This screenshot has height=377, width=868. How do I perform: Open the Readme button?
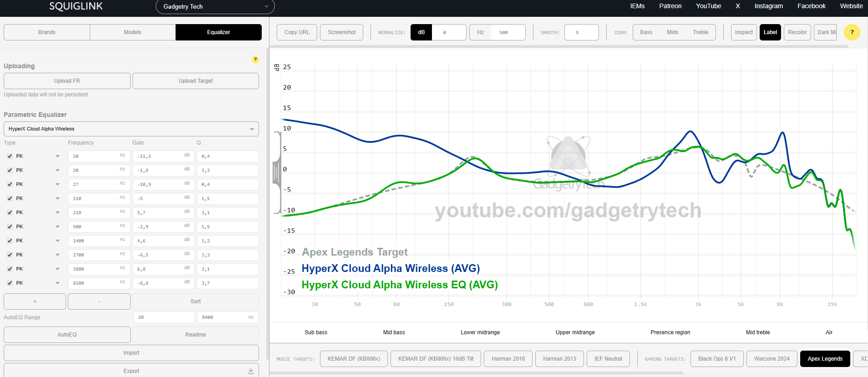(196, 335)
